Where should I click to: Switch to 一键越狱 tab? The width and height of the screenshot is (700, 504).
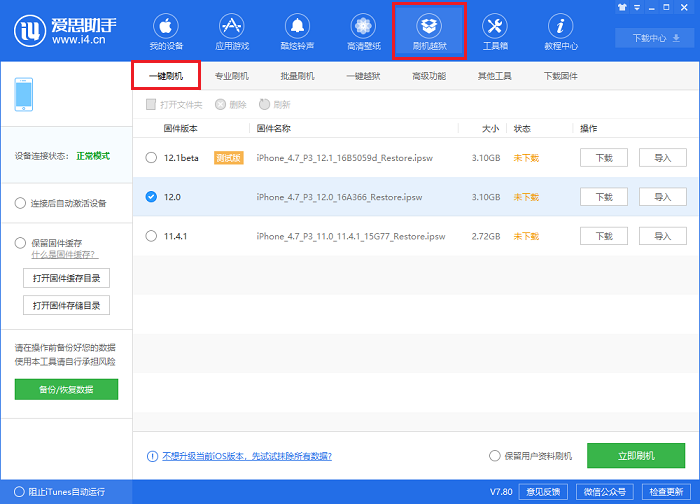[x=363, y=76]
